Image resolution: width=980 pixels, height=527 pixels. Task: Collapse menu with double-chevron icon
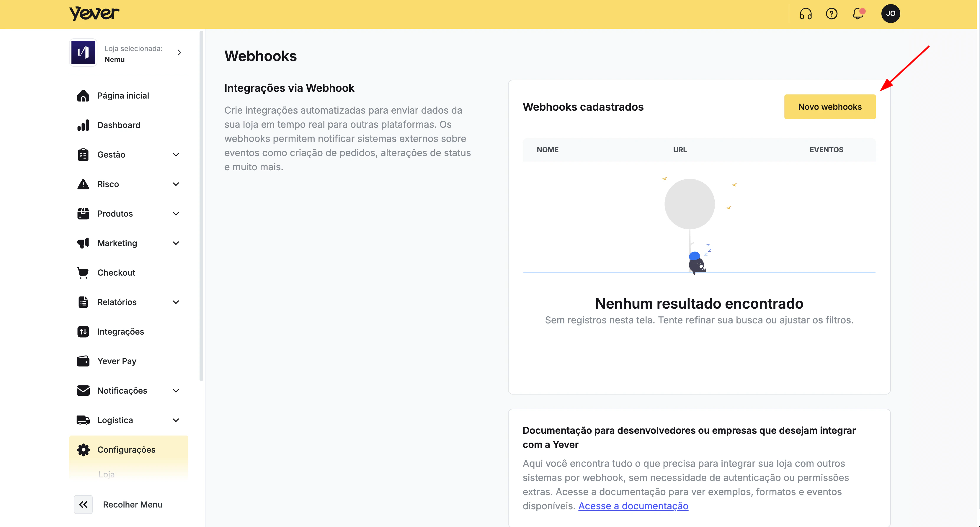tap(83, 504)
